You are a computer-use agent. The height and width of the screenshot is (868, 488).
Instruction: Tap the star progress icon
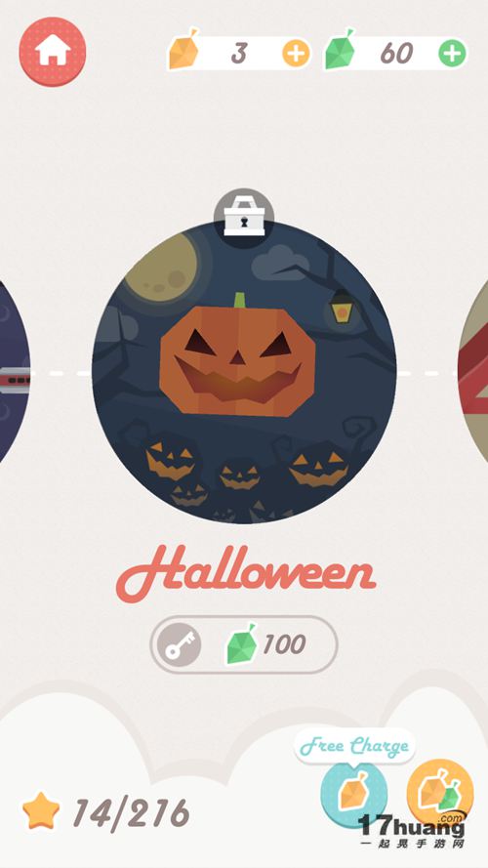coord(41,810)
